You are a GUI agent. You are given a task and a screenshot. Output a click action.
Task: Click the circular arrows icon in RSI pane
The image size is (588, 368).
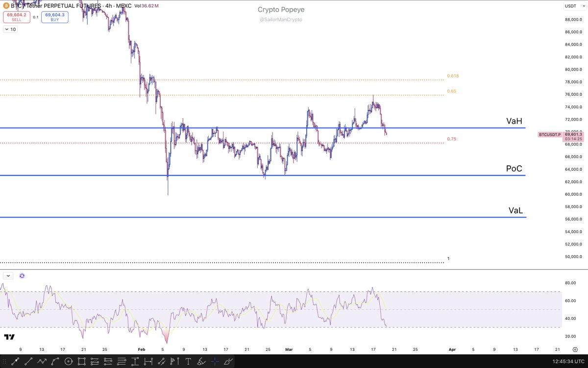[22, 276]
